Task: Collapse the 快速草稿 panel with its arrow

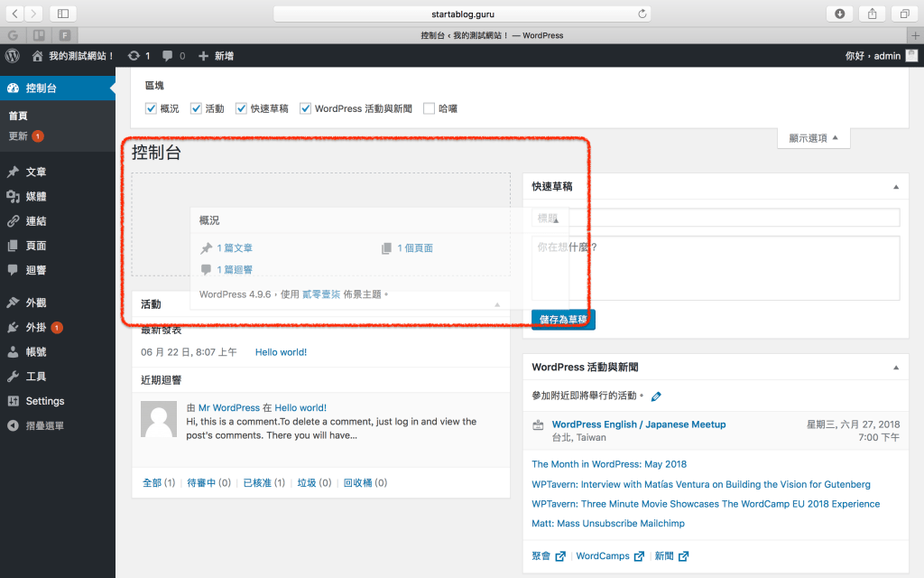Action: (x=896, y=187)
